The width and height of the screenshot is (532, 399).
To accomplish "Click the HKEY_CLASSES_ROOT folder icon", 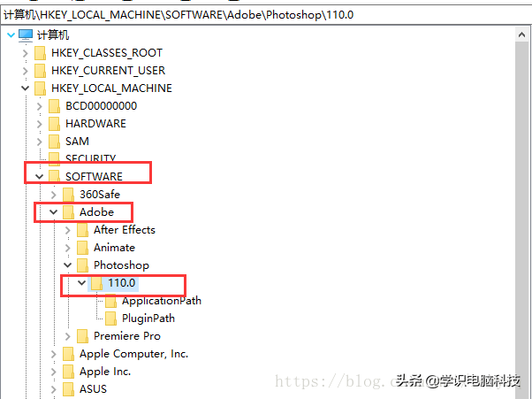I will [41, 53].
